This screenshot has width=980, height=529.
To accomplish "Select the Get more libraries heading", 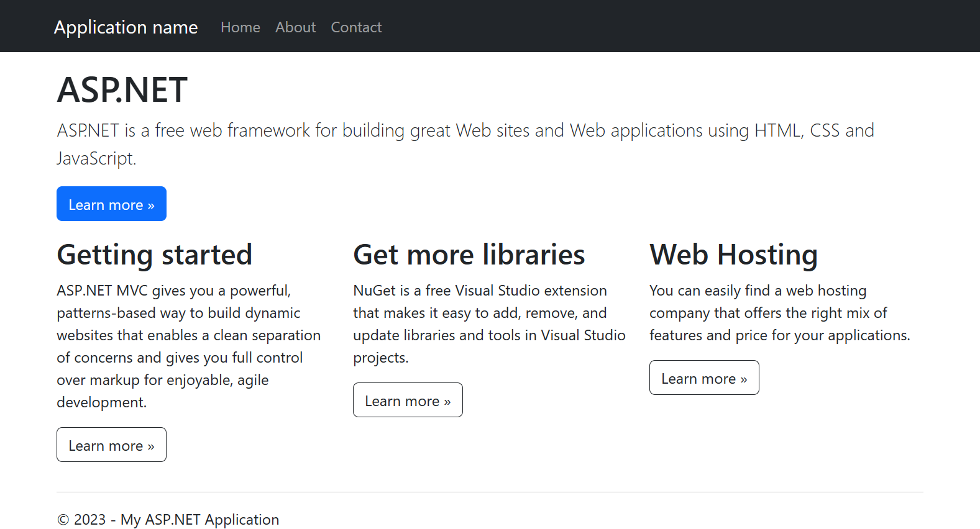I will [x=469, y=255].
